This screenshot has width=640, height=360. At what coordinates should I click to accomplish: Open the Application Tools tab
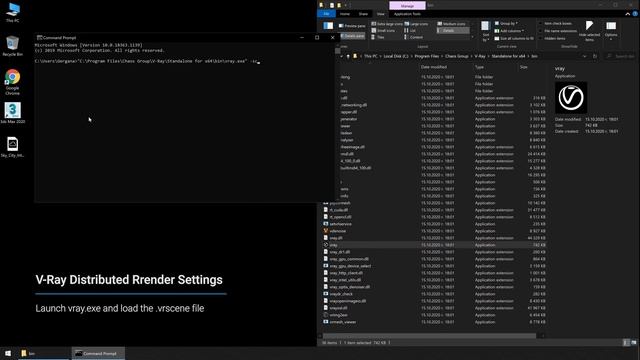pyautogui.click(x=407, y=14)
